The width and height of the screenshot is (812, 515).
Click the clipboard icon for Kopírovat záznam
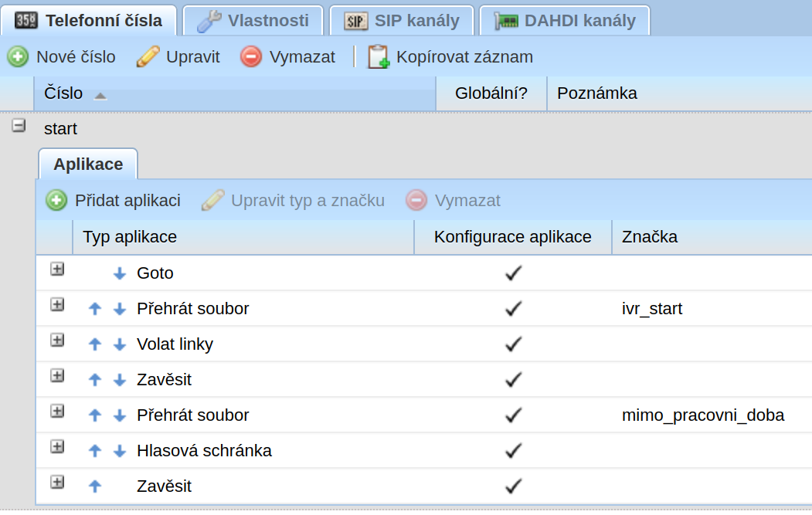tap(378, 56)
